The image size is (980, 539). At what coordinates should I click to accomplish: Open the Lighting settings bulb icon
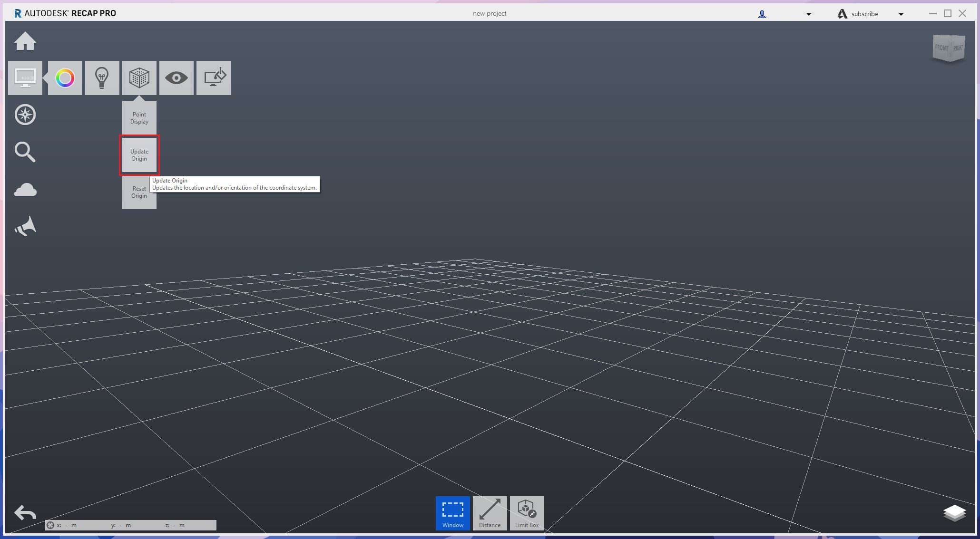pos(102,78)
